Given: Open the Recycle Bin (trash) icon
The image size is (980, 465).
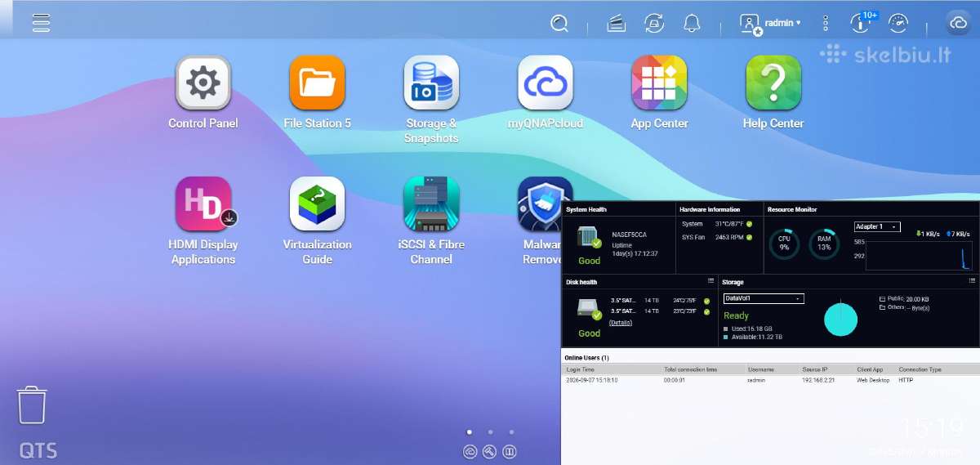Looking at the screenshot, I should (x=32, y=405).
